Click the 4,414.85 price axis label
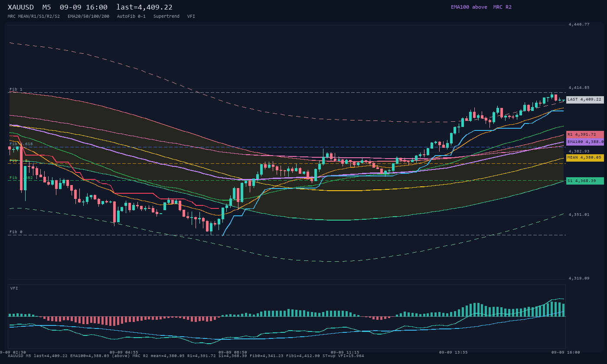This screenshot has width=607, height=364. [x=579, y=88]
